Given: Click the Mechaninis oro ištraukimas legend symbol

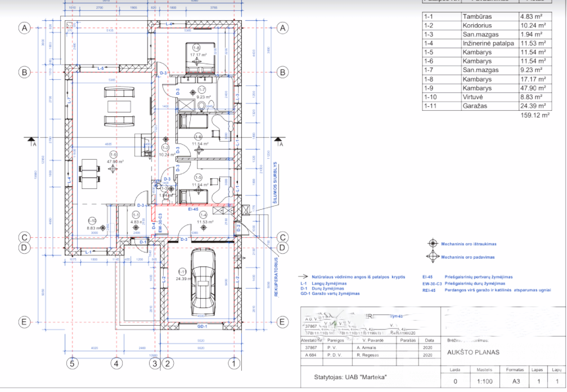Looking at the screenshot, I should (x=433, y=244).
